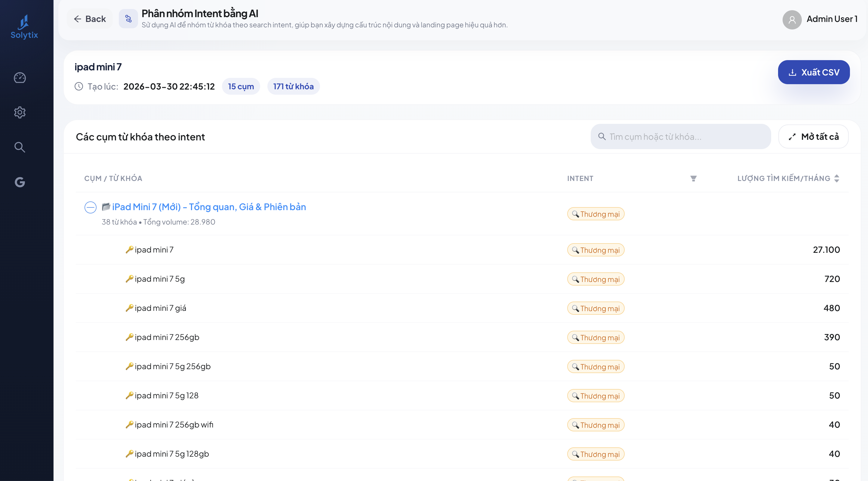This screenshot has height=481, width=868.
Task: Select the keyword 'ipad mini 7 256gb'
Action: (x=167, y=338)
